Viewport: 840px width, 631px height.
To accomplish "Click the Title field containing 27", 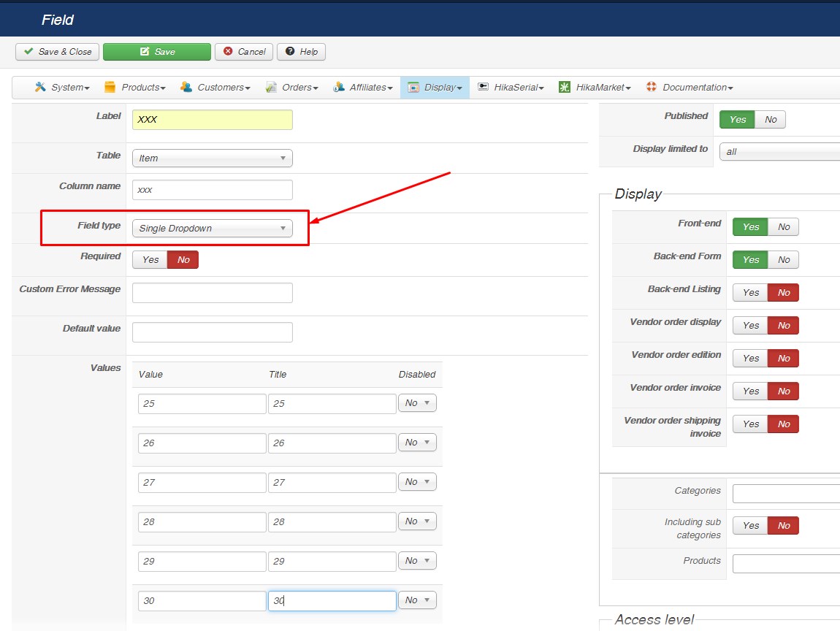I will tap(332, 482).
